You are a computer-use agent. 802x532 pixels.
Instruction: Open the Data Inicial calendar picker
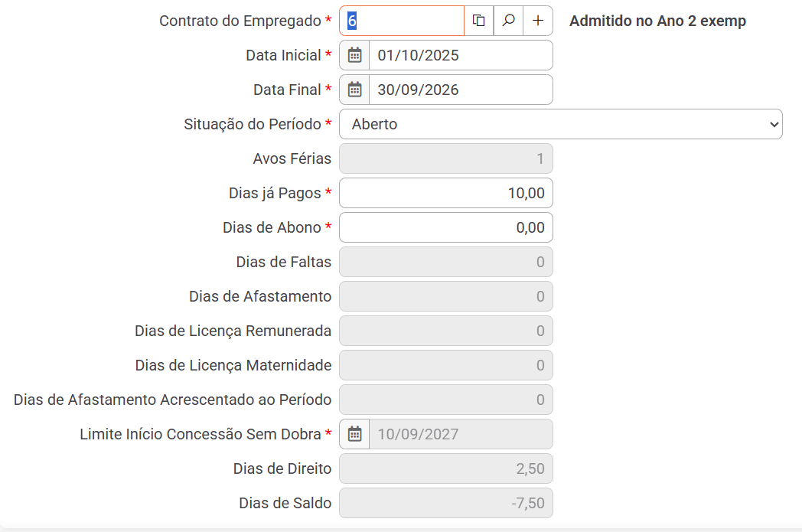pos(354,55)
